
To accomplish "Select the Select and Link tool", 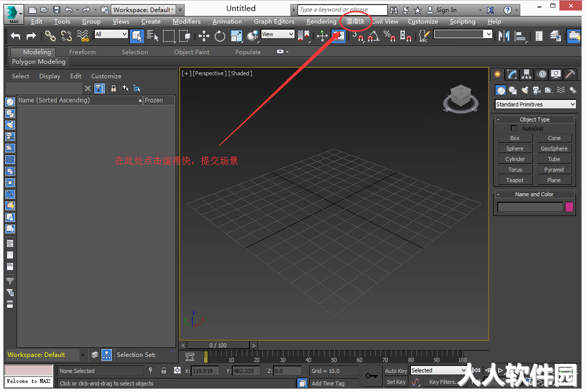I will pyautogui.click(x=50, y=36).
